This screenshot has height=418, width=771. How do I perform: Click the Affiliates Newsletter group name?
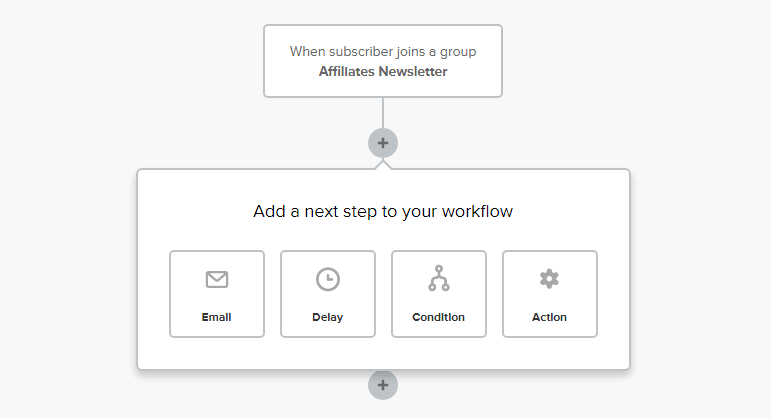383,72
